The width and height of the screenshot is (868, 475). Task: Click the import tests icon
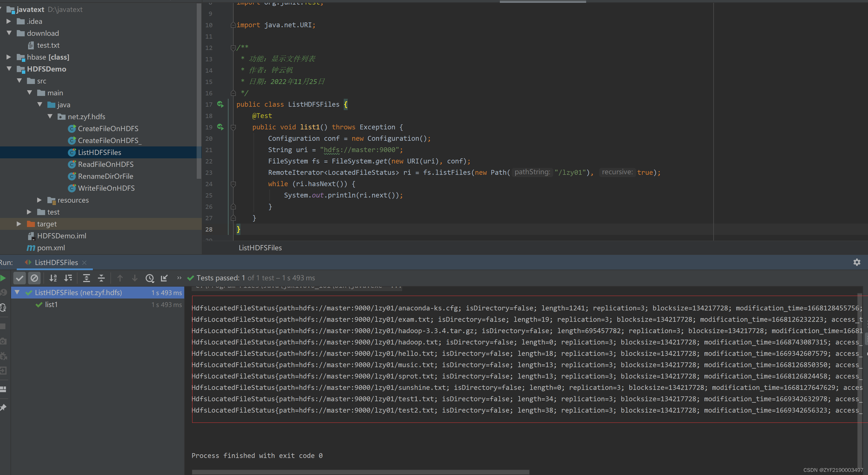click(x=164, y=278)
